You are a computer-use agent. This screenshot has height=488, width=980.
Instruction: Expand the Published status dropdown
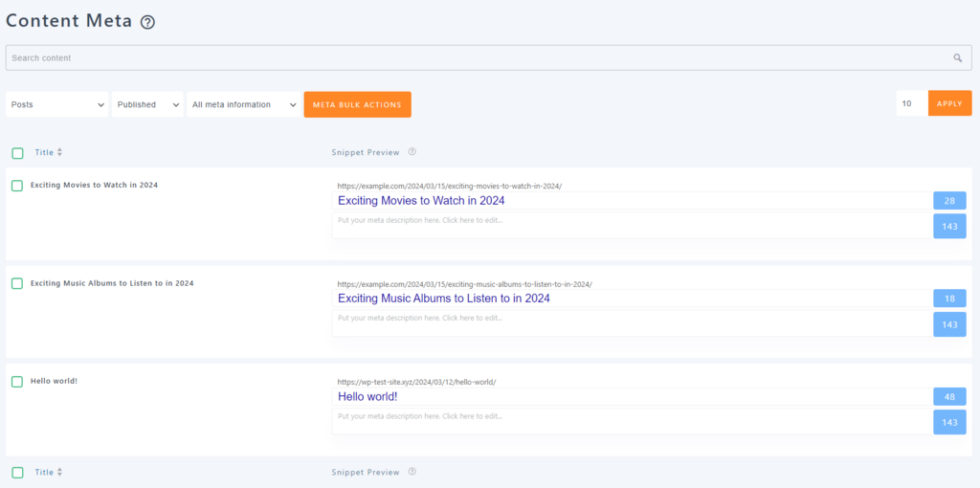(x=147, y=104)
